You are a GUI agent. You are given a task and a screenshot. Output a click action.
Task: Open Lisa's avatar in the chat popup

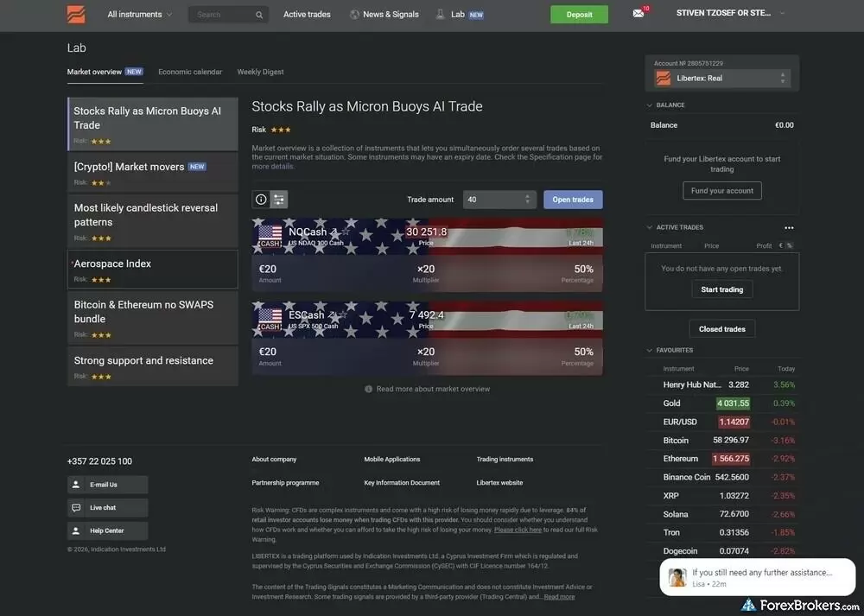(677, 577)
